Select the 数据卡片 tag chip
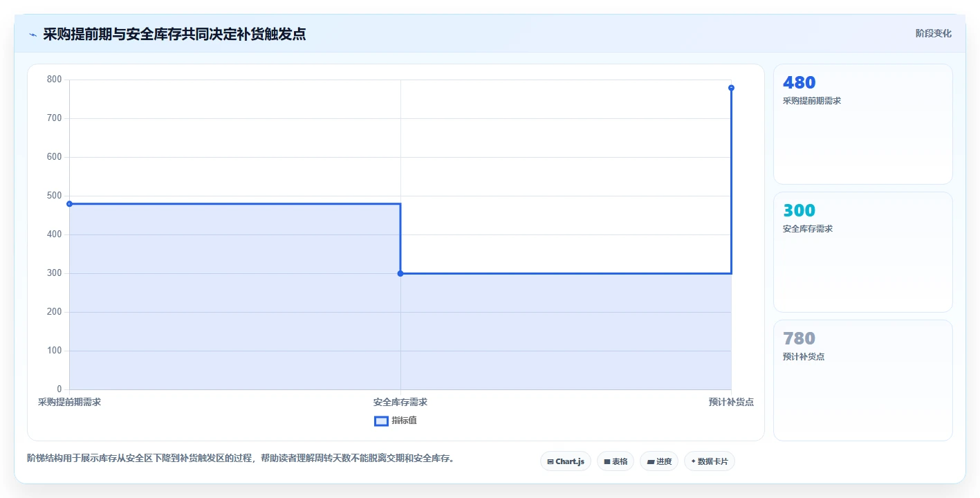This screenshot has height=498, width=980. pyautogui.click(x=710, y=461)
